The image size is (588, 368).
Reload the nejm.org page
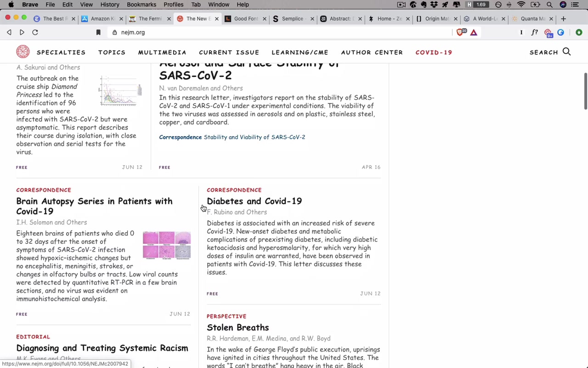point(35,32)
